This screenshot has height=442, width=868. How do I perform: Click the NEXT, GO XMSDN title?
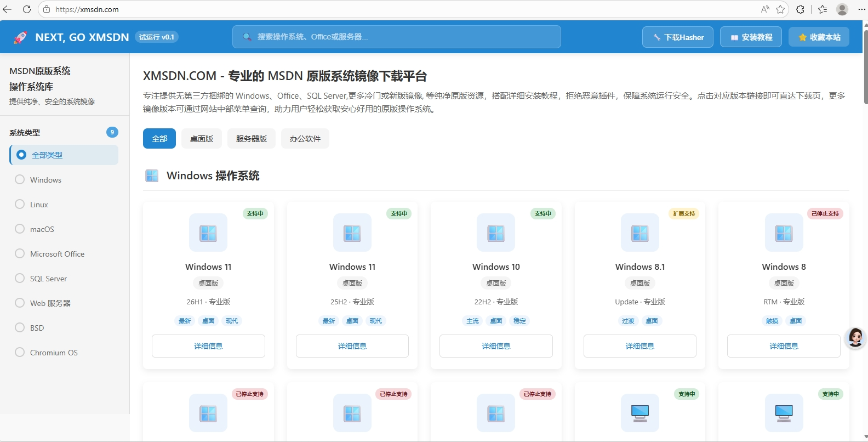click(82, 37)
